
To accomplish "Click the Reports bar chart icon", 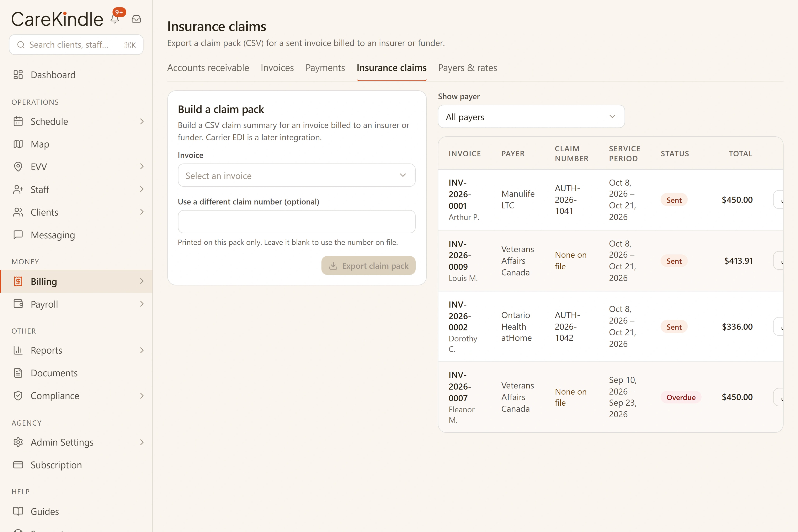I will pos(18,350).
